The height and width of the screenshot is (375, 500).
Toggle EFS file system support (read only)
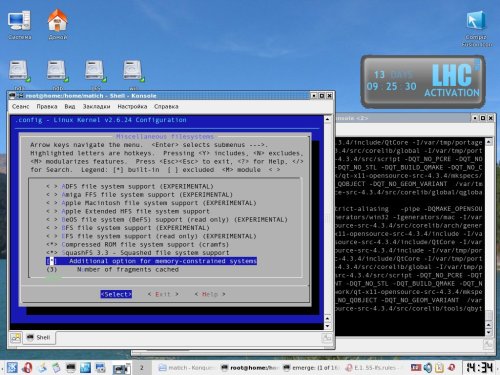pos(151,236)
